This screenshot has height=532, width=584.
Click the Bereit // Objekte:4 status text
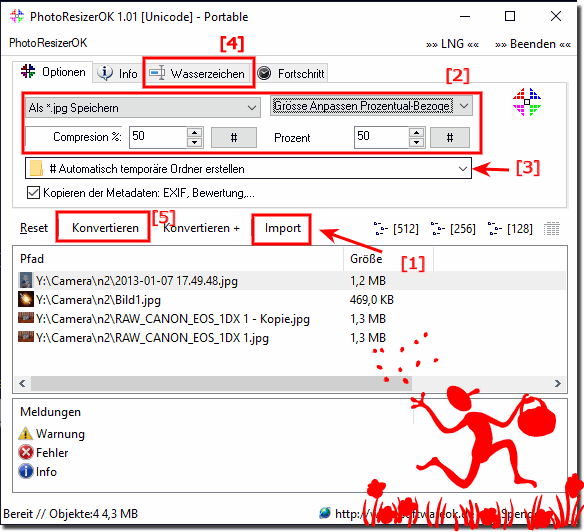70,514
